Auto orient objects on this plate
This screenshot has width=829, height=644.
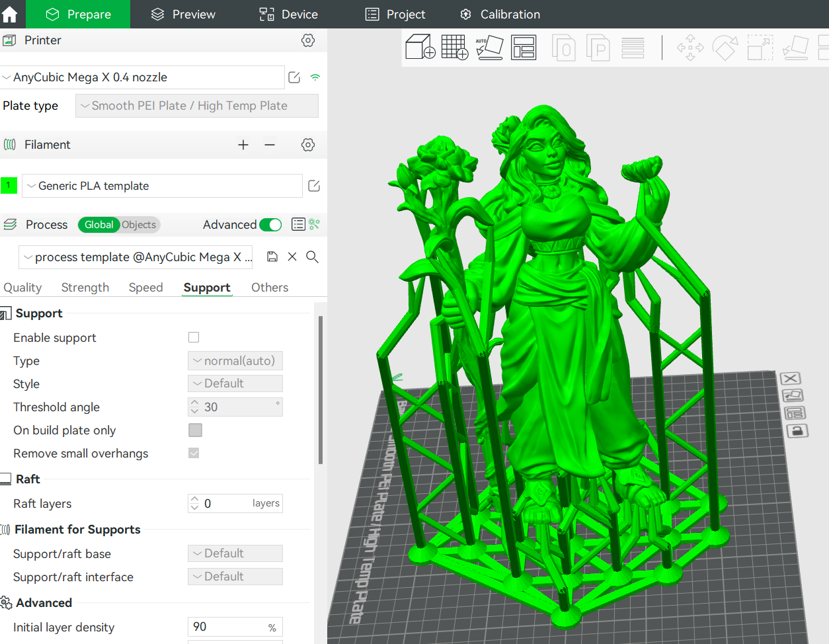[792, 395]
